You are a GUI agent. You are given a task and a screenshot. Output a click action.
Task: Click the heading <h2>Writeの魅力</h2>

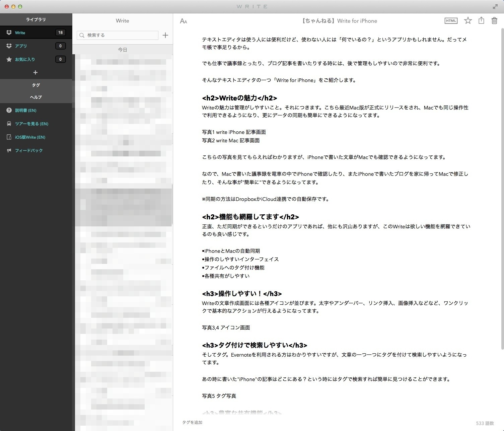(239, 98)
